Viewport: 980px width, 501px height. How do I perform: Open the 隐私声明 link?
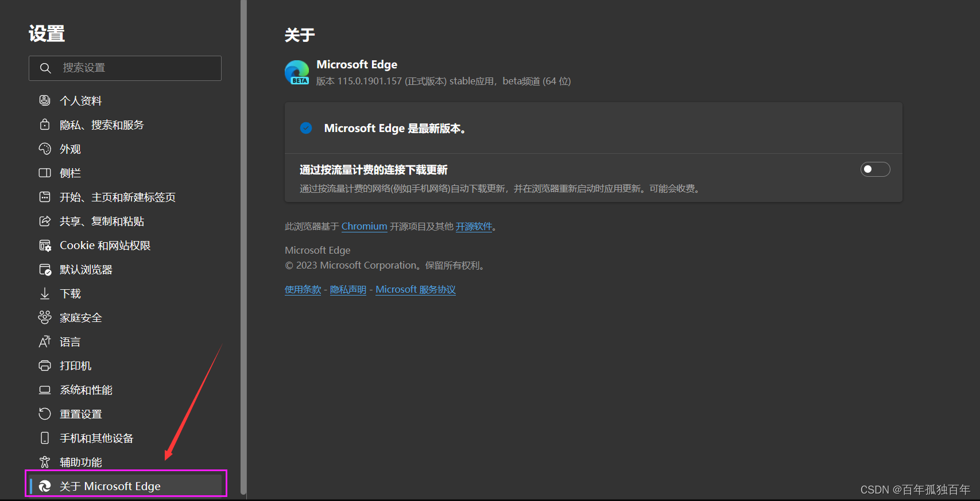coord(348,289)
